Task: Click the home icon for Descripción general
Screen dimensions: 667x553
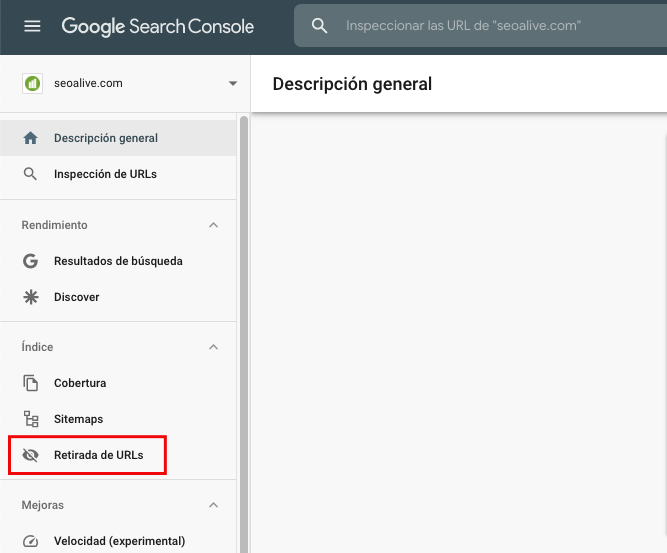Action: point(30,138)
